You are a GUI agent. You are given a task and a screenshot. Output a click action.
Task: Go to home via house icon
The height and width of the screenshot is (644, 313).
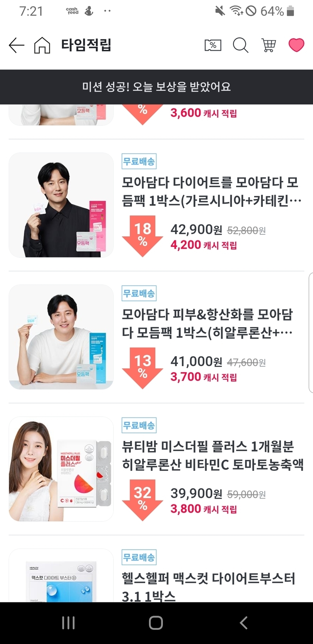click(x=42, y=45)
